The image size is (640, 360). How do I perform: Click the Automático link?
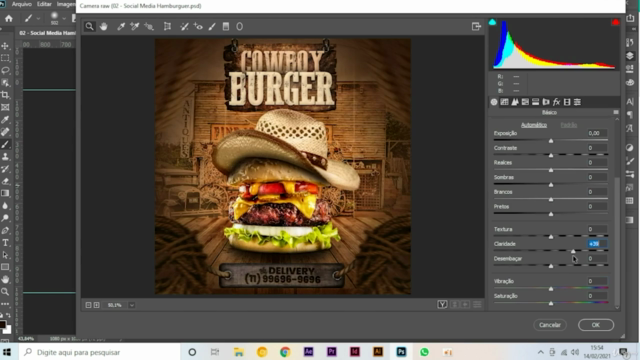tap(534, 125)
